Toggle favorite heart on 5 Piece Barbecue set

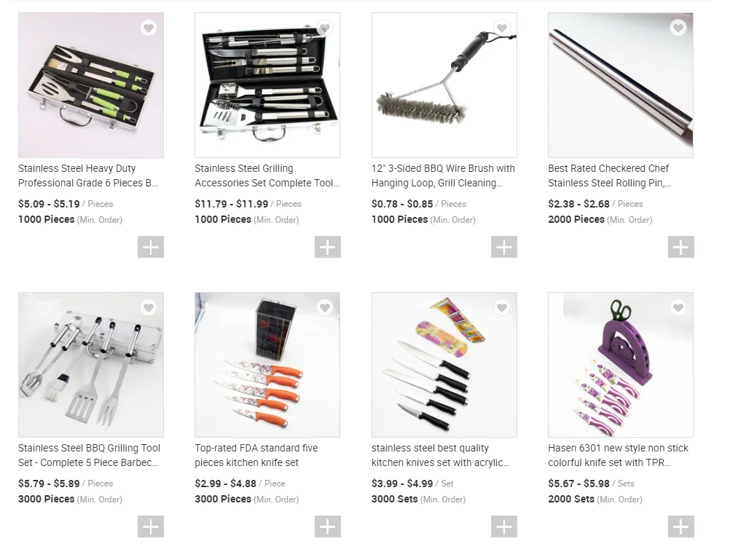(x=149, y=308)
